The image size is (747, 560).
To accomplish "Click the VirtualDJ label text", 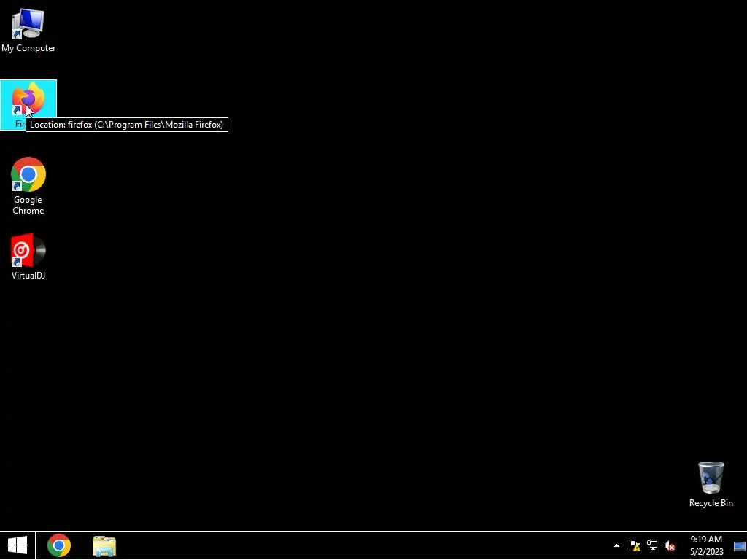I will [28, 275].
